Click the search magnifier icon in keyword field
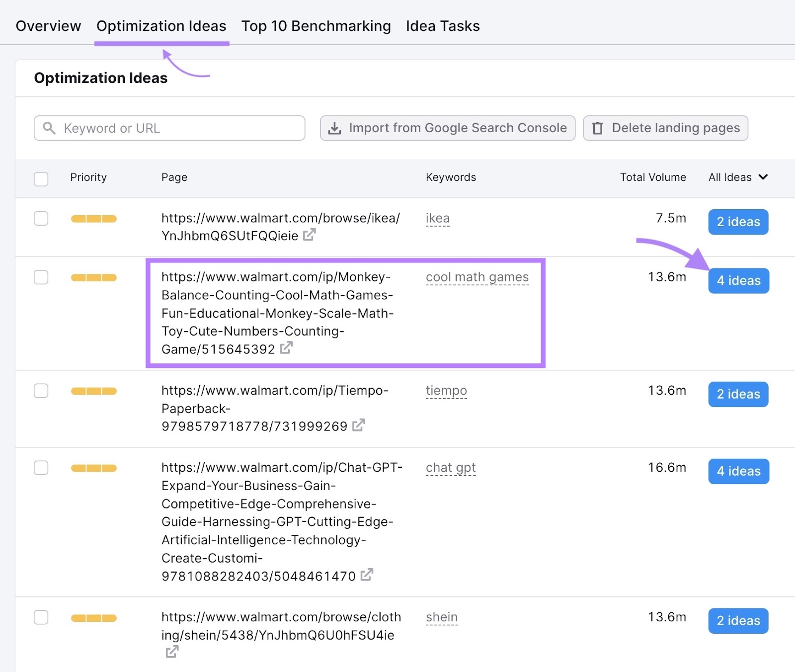Viewport: 795px width, 672px height. tap(49, 128)
